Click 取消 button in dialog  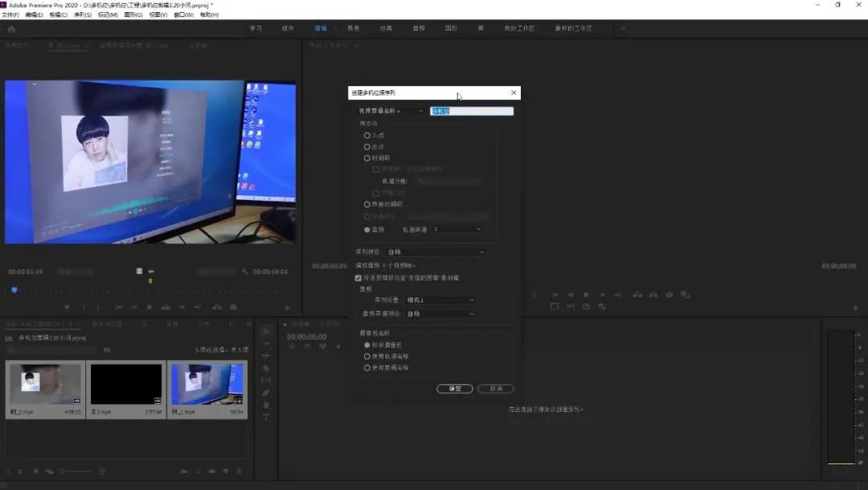[495, 389]
